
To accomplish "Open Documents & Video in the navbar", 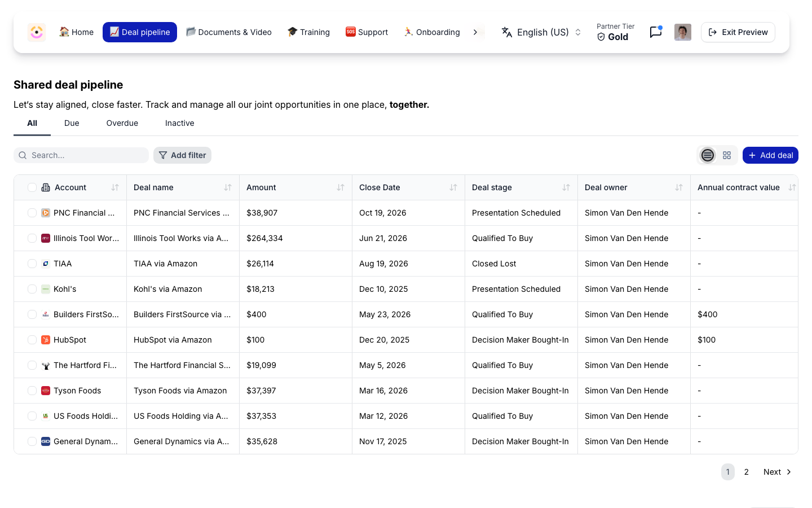I will pyautogui.click(x=229, y=32).
